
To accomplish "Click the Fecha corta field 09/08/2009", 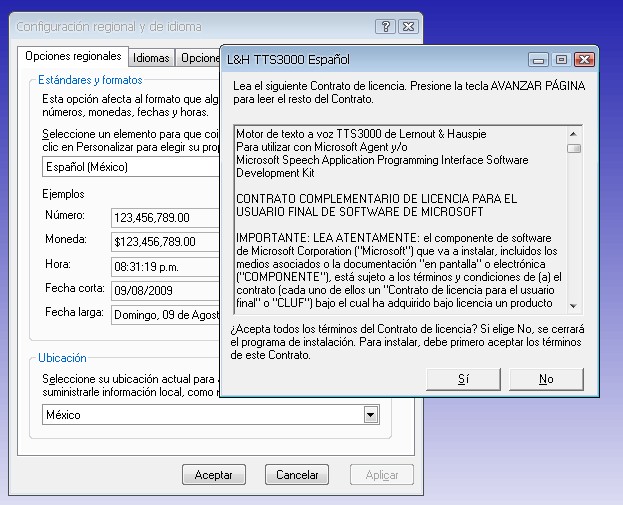I will tap(165, 291).
